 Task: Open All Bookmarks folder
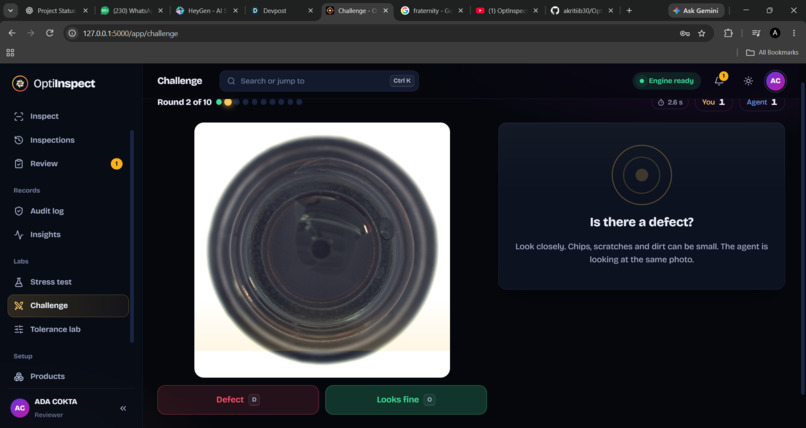pyautogui.click(x=772, y=52)
